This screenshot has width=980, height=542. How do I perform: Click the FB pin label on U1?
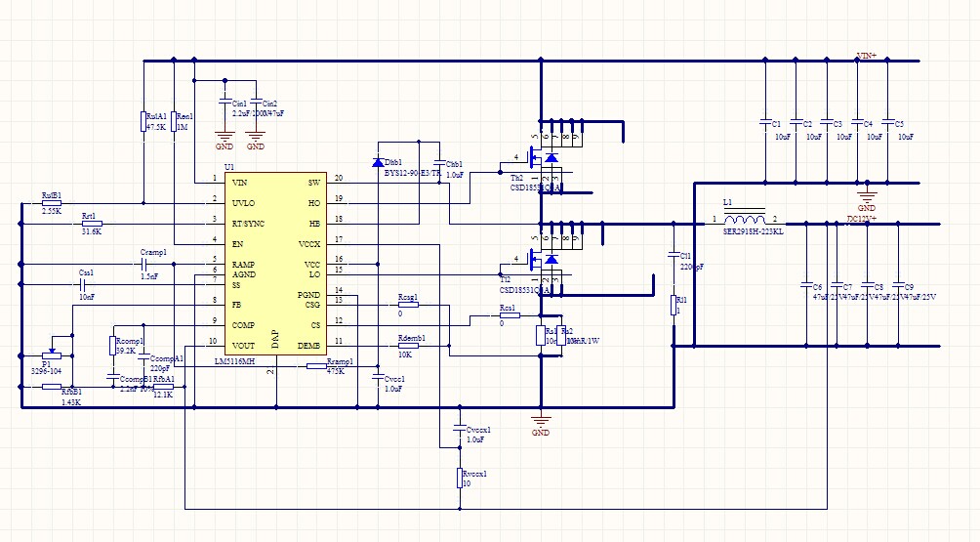click(x=237, y=305)
